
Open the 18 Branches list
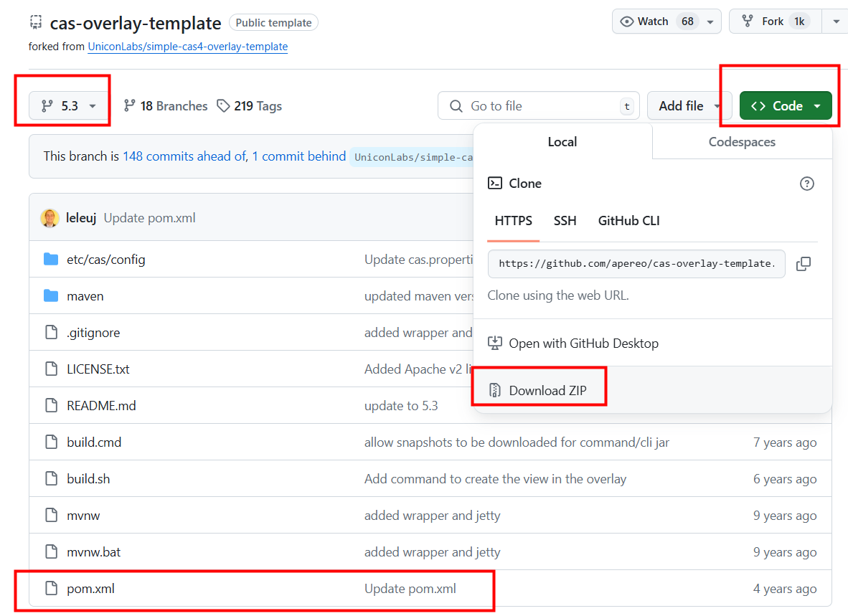tap(166, 106)
